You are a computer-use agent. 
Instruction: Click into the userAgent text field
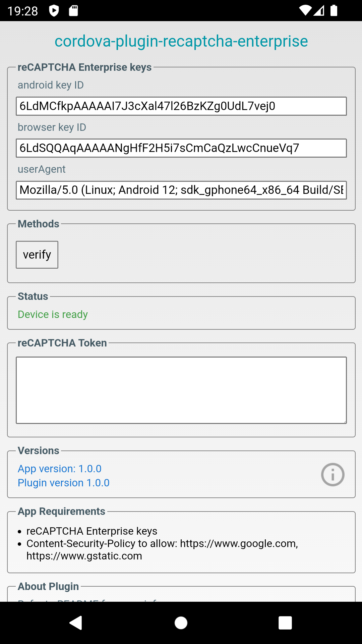181,190
